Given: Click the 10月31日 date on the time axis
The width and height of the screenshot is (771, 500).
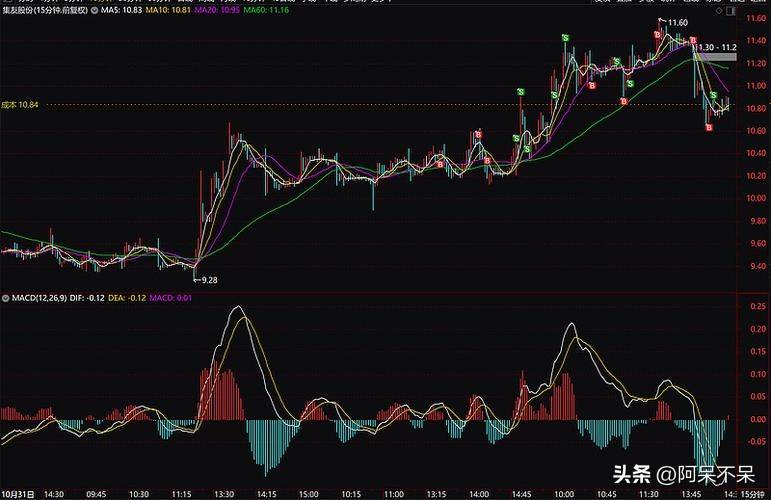Looking at the screenshot, I should point(18,494).
